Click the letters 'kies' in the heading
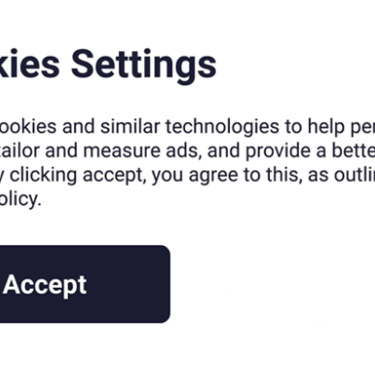 tap(30, 63)
